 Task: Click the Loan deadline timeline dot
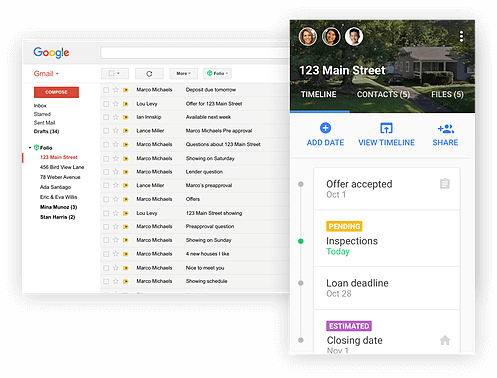[x=301, y=283]
